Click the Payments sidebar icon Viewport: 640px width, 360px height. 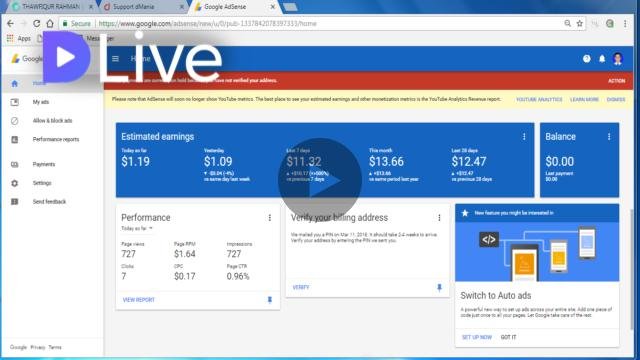(15, 164)
